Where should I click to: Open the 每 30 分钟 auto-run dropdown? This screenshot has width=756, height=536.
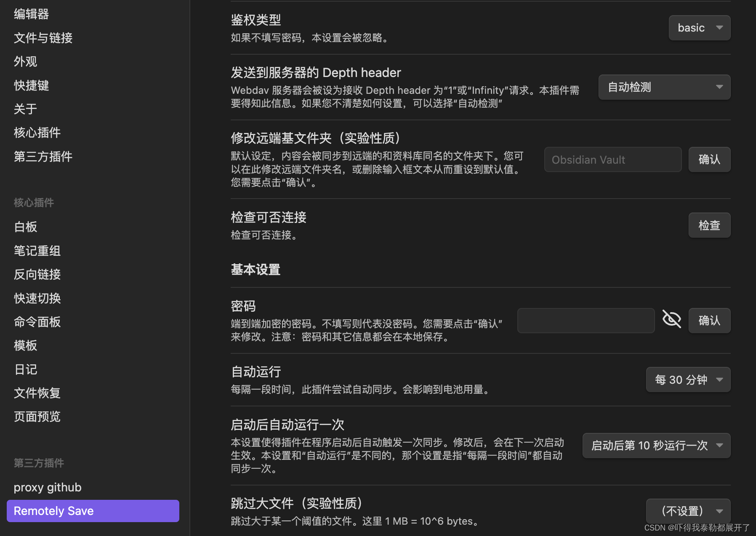688,379
